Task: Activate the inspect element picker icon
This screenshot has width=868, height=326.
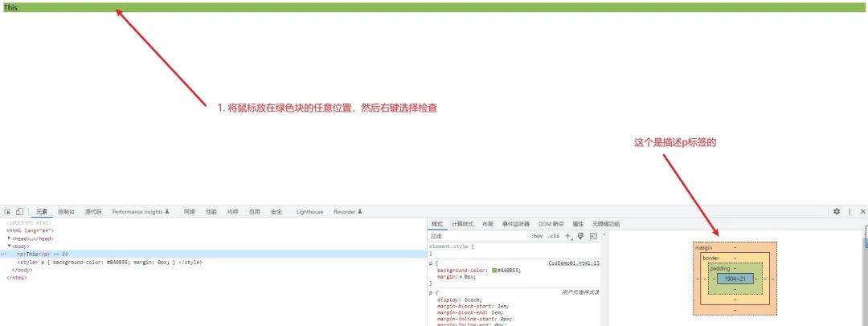Action: click(8, 211)
